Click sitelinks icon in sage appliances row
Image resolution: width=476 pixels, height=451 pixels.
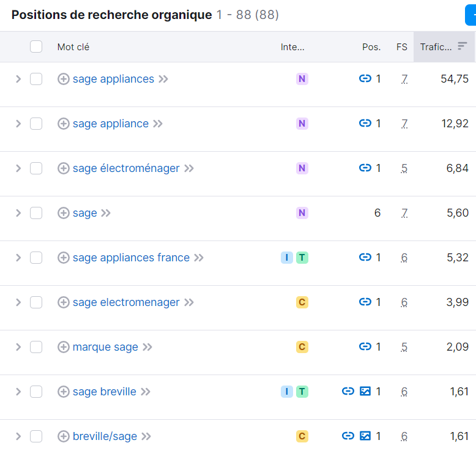(365, 78)
